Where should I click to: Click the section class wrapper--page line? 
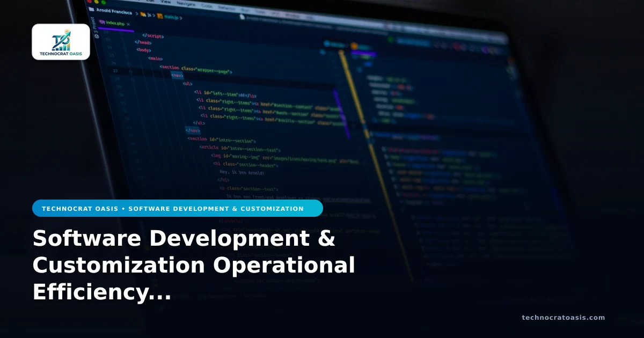(x=195, y=69)
